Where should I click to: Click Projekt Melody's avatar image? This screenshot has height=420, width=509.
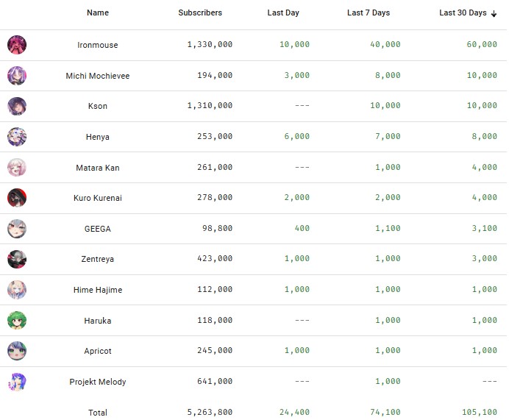[17, 382]
